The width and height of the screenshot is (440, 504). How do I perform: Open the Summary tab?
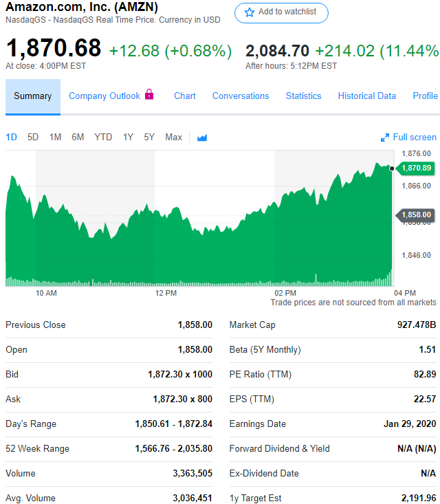pyautogui.click(x=33, y=96)
